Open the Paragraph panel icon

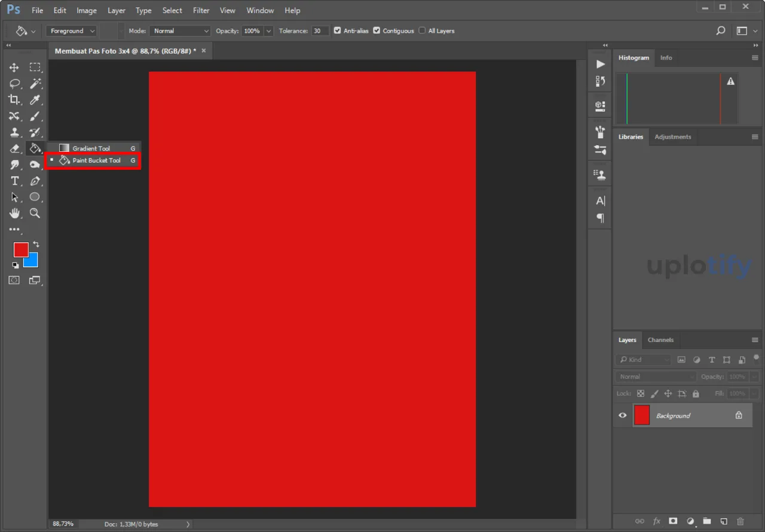(600, 218)
